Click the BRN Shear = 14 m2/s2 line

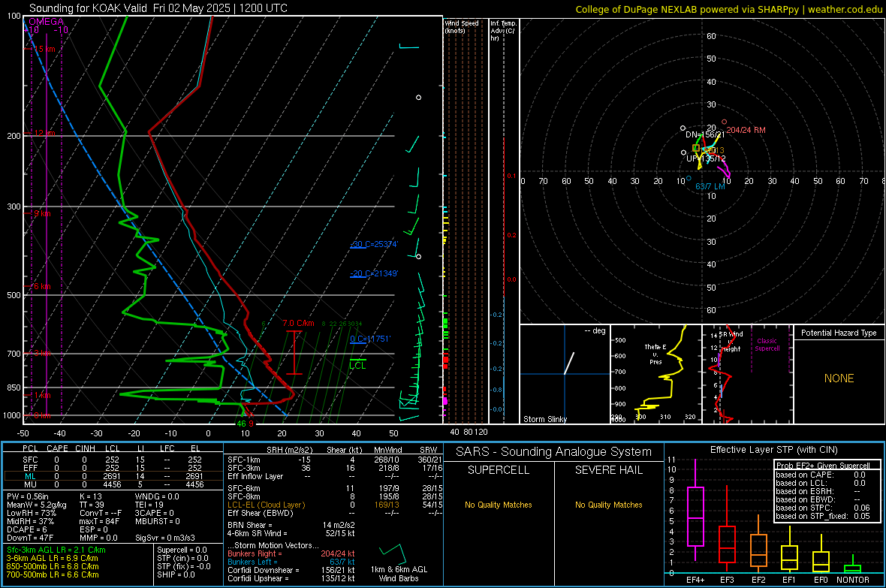pyautogui.click(x=291, y=525)
